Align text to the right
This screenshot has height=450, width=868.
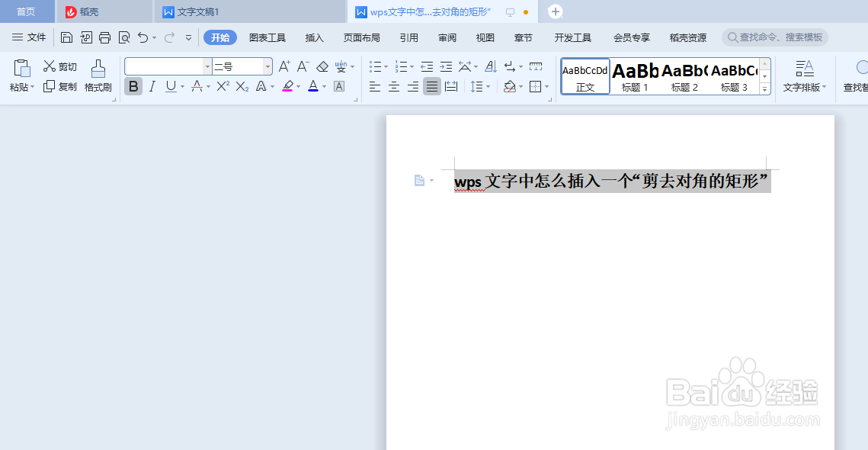pos(412,86)
